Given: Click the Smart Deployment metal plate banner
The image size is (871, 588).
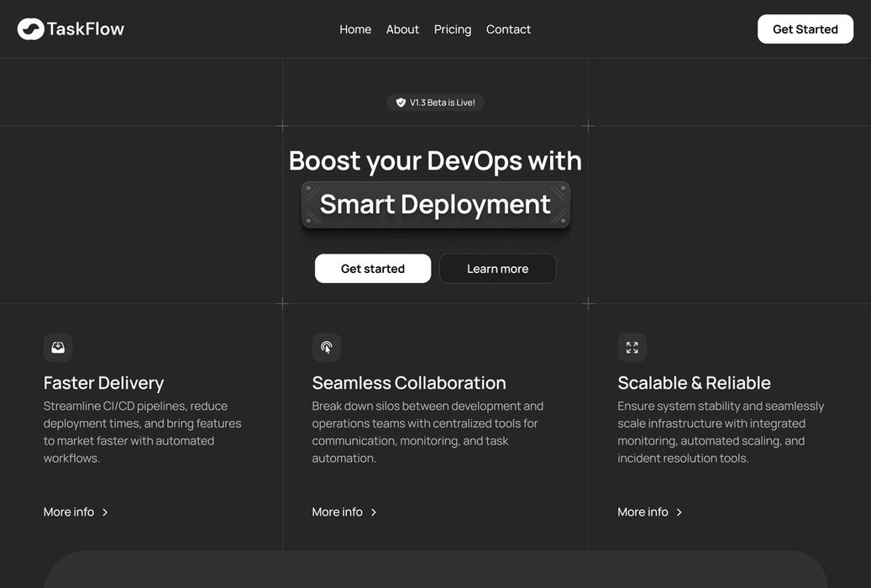Looking at the screenshot, I should tap(435, 204).
